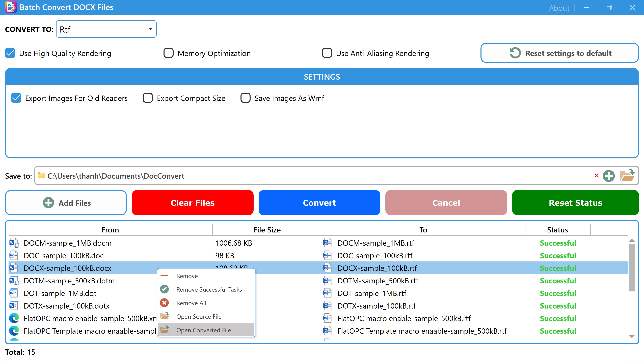The width and height of the screenshot is (644, 362).
Task: Enable the Memory Optimization checkbox
Action: tap(169, 53)
